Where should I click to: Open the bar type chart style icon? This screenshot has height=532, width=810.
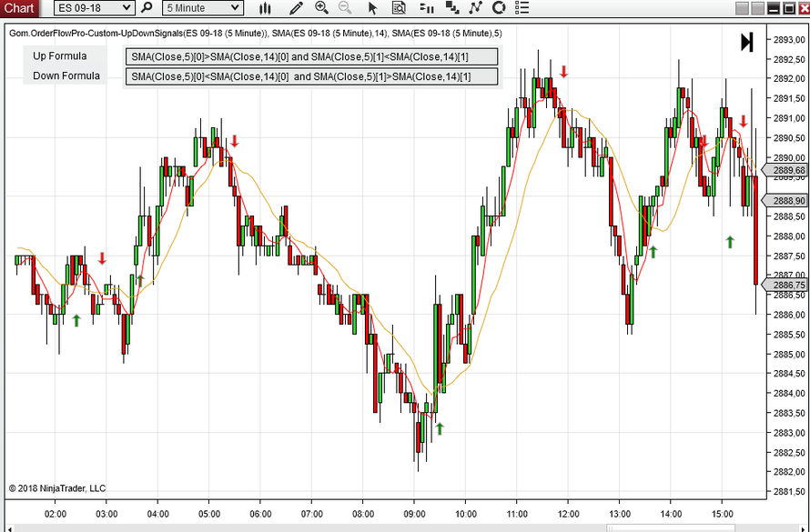pyautogui.click(x=265, y=8)
